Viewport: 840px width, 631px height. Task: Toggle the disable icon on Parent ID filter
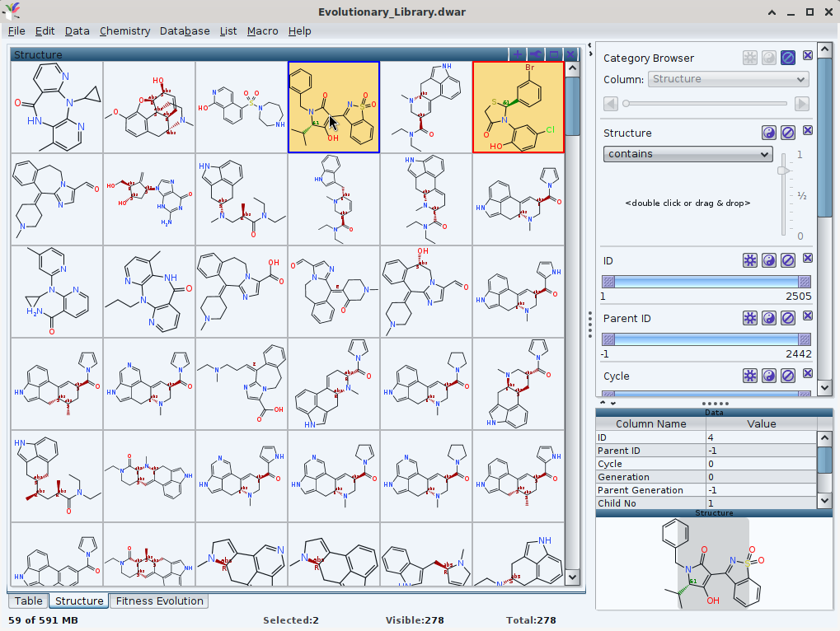(788, 318)
